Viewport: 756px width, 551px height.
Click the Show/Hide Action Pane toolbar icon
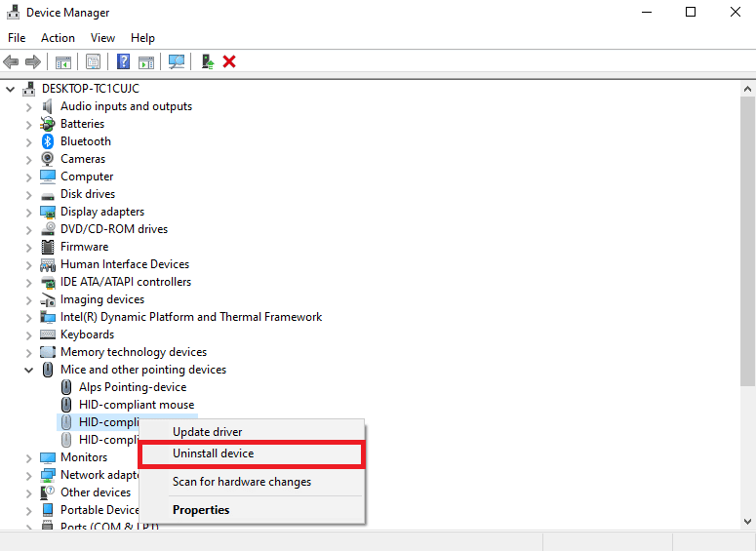coord(146,61)
